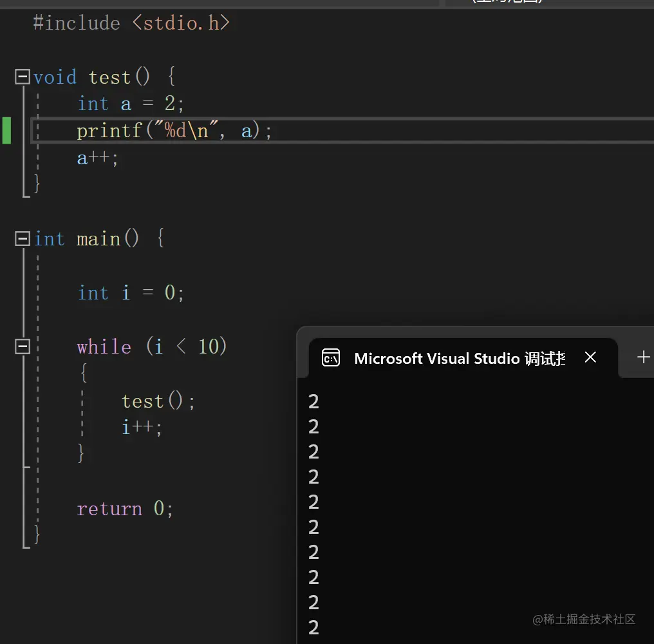The image size is (654, 644).
Task: Add a new terminal tab with plus button
Action: [644, 357]
